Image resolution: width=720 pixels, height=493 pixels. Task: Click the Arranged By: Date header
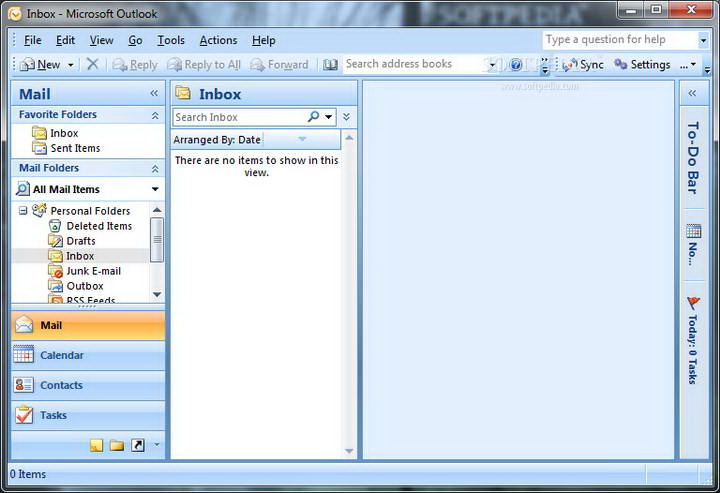pyautogui.click(x=217, y=140)
